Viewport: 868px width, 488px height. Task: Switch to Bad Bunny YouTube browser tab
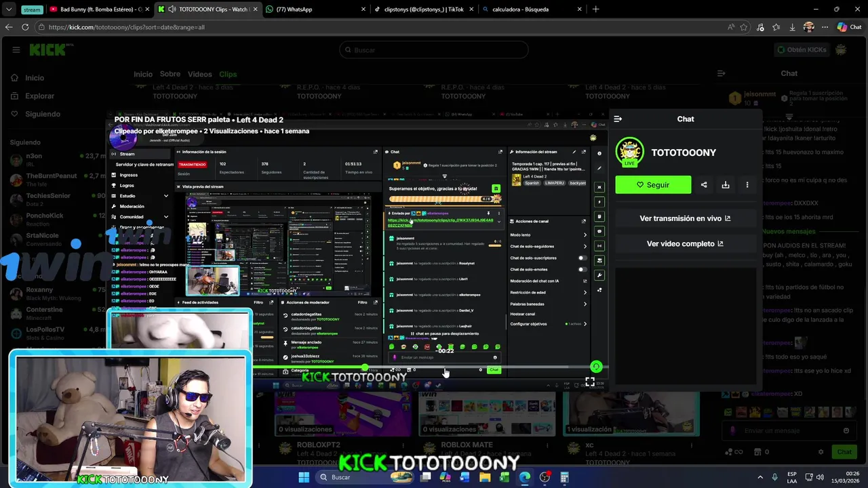pos(98,9)
